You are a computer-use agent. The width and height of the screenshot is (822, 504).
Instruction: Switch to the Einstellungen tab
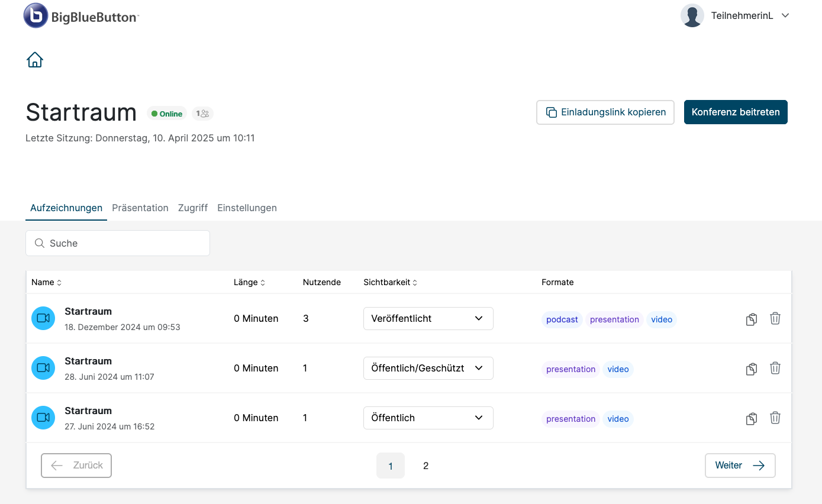pos(247,208)
